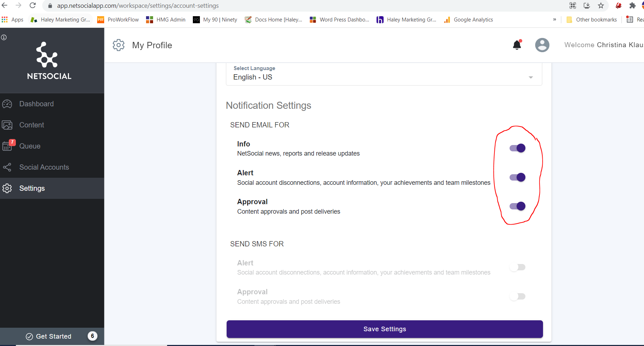Image resolution: width=644 pixels, height=346 pixels.
Task: Open the Other bookmarks folder
Action: [x=592, y=20]
